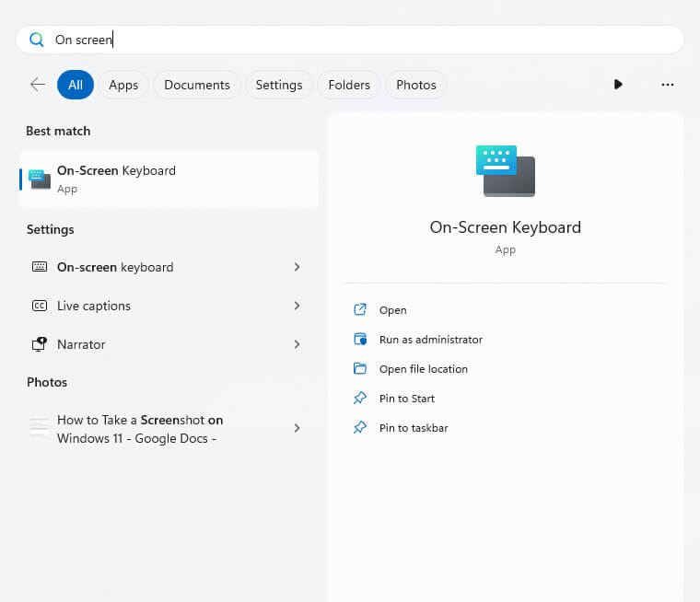Screen dimensions: 700x602
Task: Expand the On-screen keyboard settings chevron
Action: (297, 267)
